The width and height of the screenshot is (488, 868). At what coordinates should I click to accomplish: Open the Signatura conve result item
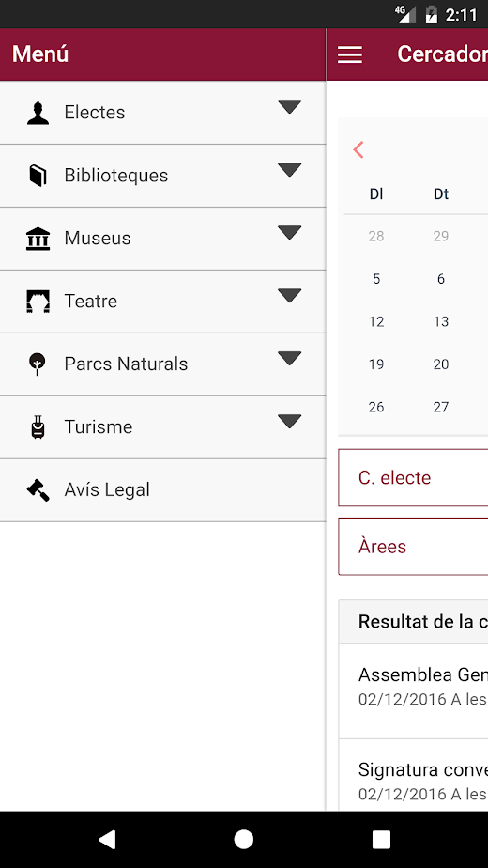pyautogui.click(x=413, y=775)
